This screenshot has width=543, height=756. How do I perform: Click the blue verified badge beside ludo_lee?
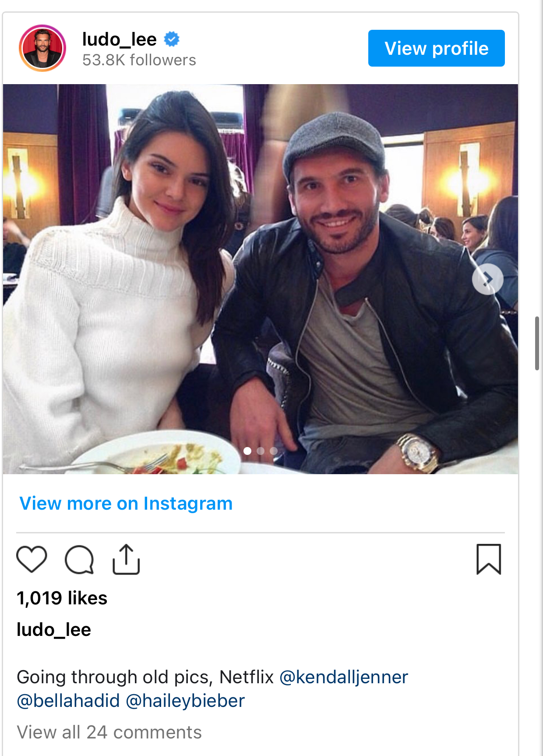172,39
